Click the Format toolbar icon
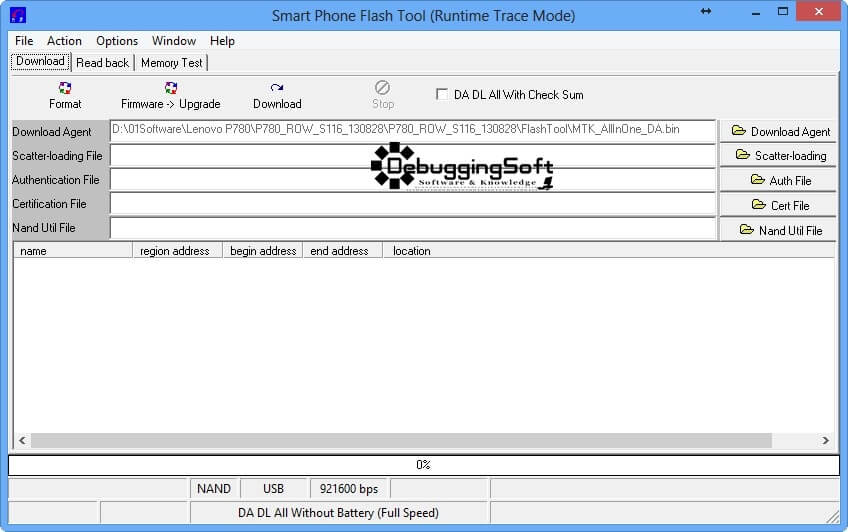The image size is (848, 532). click(65, 89)
